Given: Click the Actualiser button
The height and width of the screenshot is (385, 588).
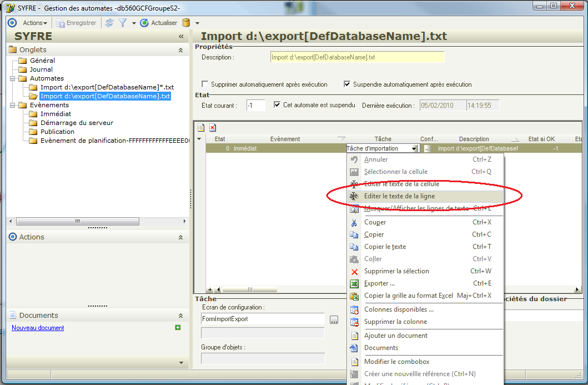Looking at the screenshot, I should pyautogui.click(x=158, y=23).
